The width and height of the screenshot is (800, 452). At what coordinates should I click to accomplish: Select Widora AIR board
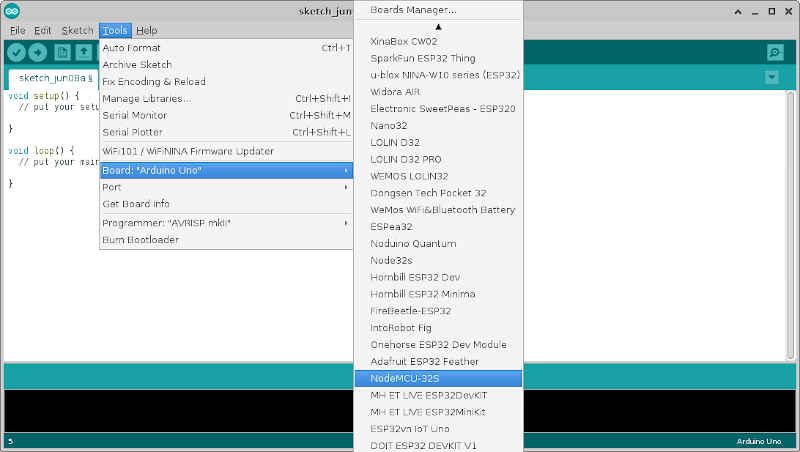(438, 92)
